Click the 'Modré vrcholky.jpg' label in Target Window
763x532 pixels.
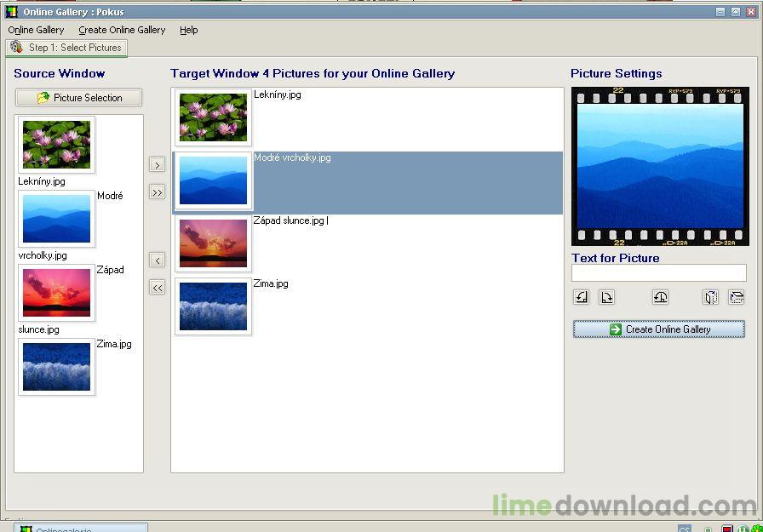292,157
